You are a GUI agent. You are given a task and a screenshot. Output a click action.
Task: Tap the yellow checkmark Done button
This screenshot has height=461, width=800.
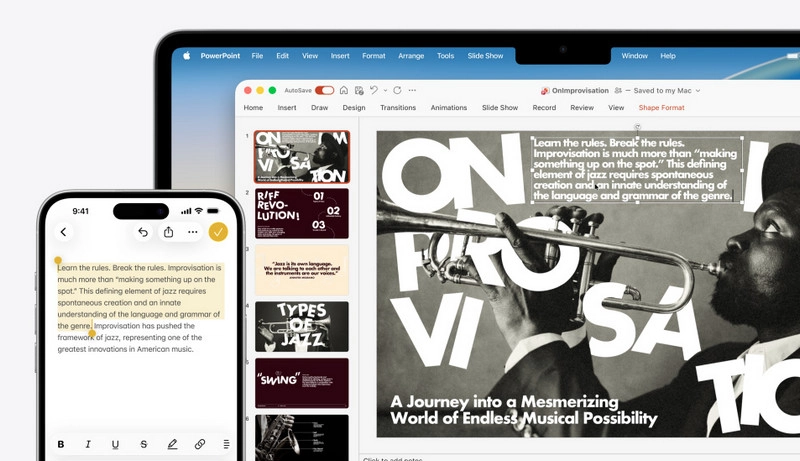point(218,232)
